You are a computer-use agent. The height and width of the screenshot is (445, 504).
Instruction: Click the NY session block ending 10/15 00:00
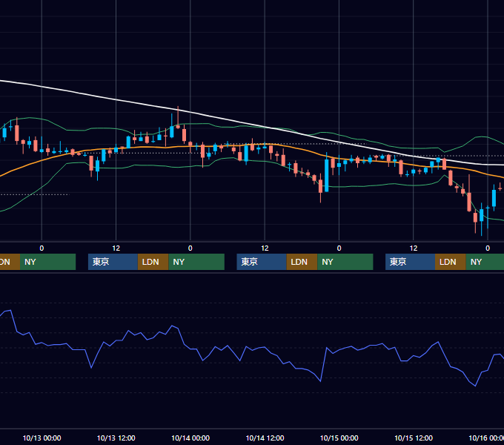tap(345, 262)
